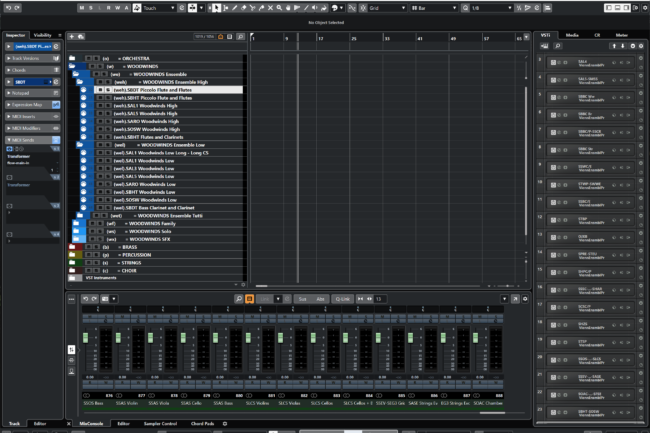This screenshot has height=433, width=650.
Task: Click the CHOIR folder track icon
Action: tap(73, 270)
